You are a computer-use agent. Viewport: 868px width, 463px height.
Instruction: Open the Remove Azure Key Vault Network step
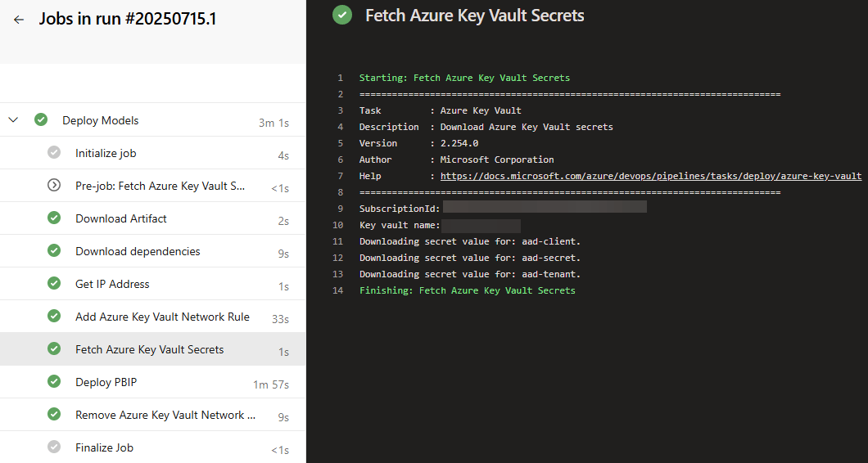(165, 415)
